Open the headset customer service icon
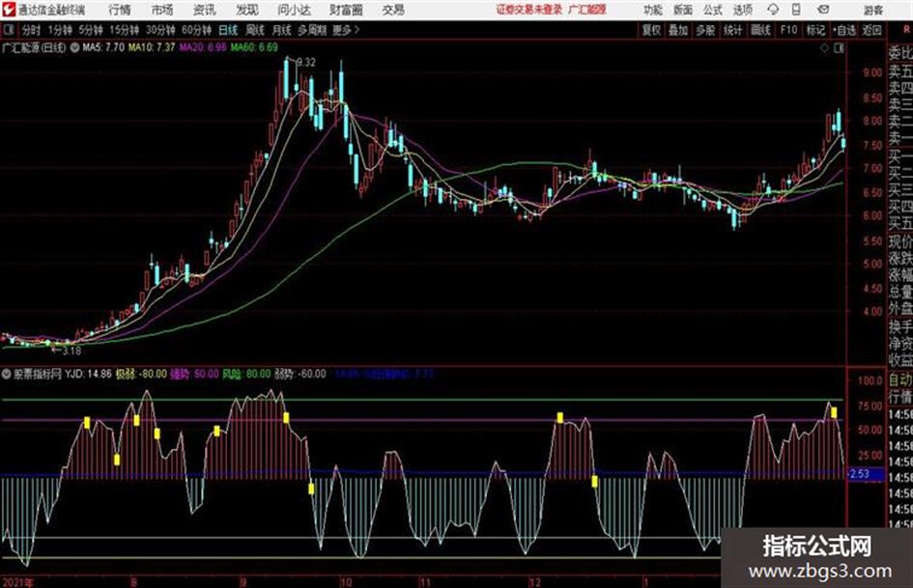Screen dimensions: 913x588 click(x=773, y=10)
